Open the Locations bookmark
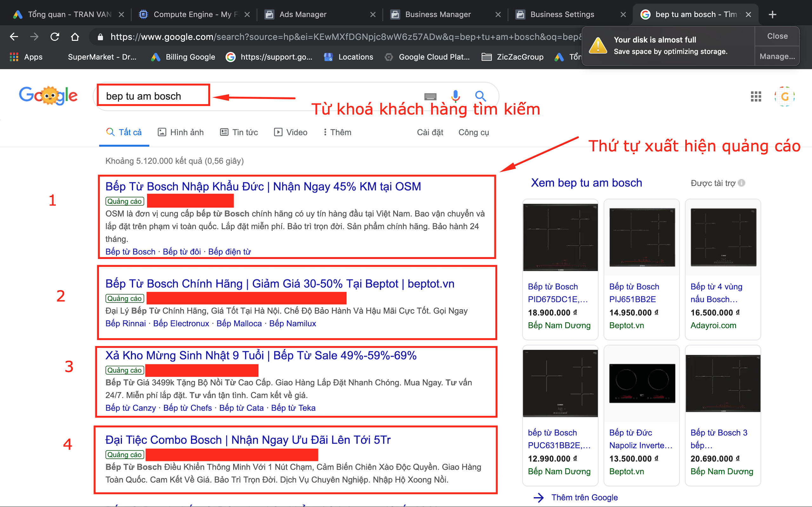The image size is (812, 507). [349, 57]
